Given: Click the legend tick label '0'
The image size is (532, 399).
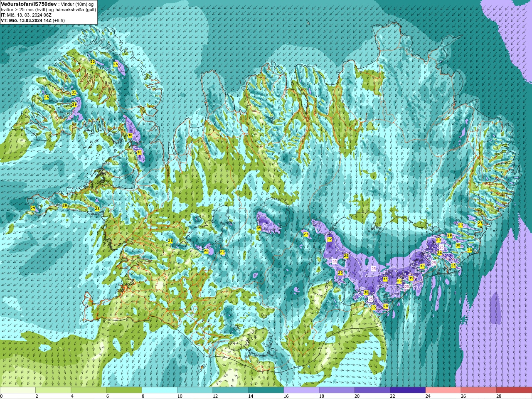Looking at the screenshot, I should (2, 396).
